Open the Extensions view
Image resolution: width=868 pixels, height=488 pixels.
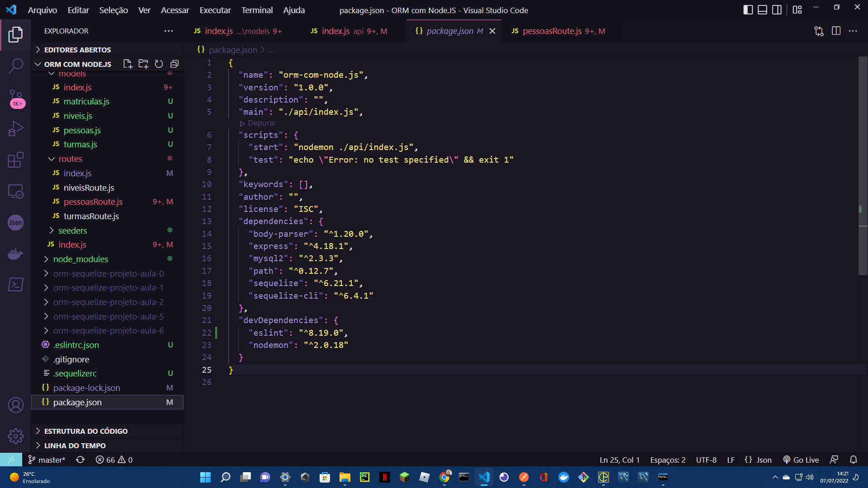click(15, 160)
